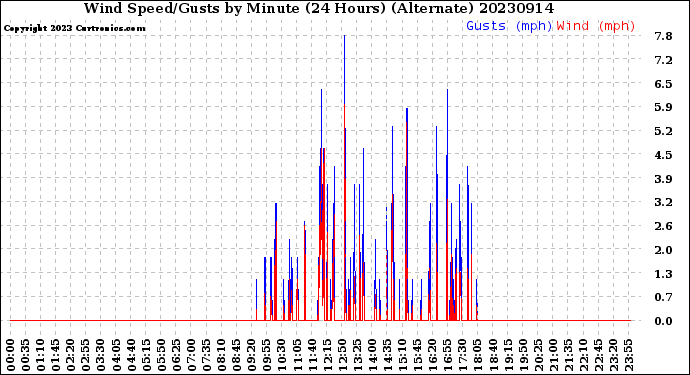The image size is (690, 375).
Task: Click the x-axis time label 16:20
Action: coord(432,355)
